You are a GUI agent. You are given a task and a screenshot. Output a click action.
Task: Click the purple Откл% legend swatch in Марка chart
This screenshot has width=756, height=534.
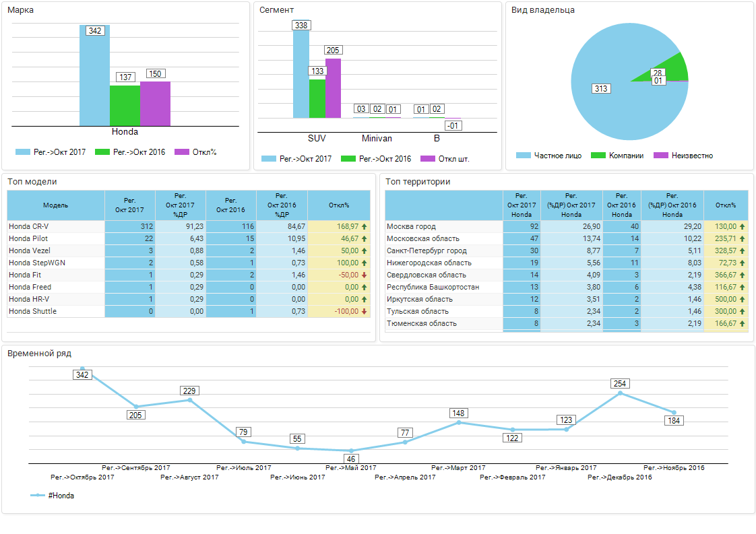click(x=182, y=152)
